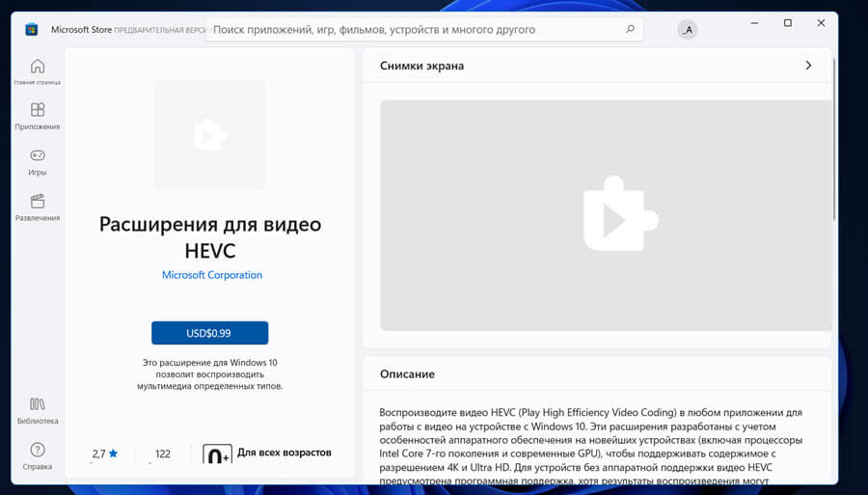Expand the Снимки экрана section arrow
Viewport: 868px width, 495px height.
tap(808, 66)
